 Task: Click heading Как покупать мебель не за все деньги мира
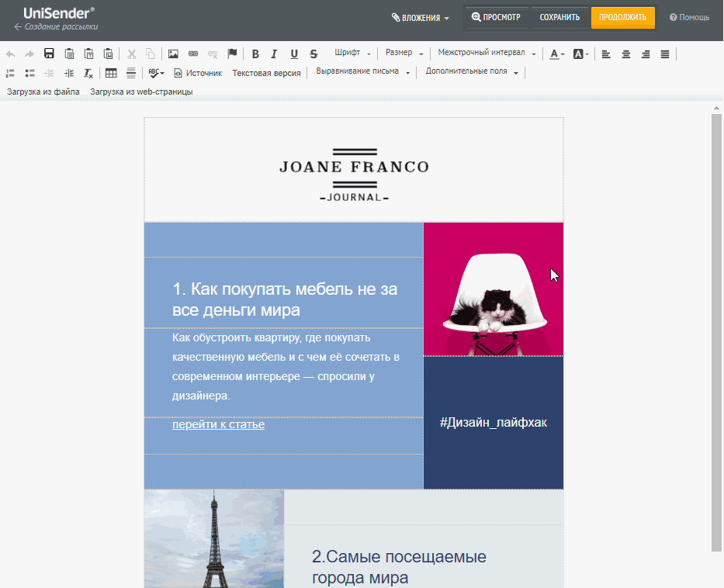(x=285, y=299)
